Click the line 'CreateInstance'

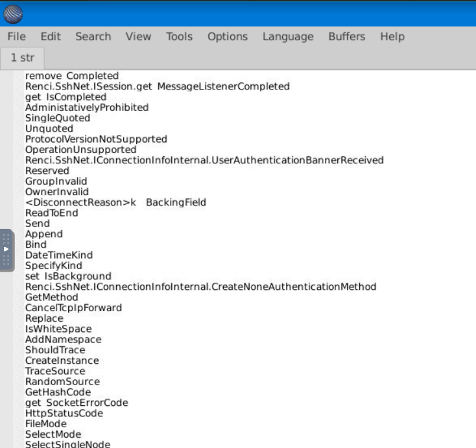[62, 360]
